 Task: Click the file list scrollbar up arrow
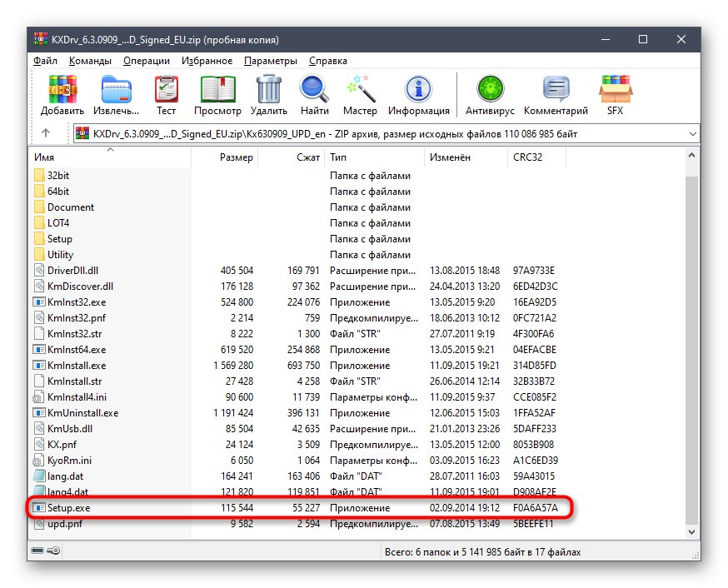[x=692, y=156]
